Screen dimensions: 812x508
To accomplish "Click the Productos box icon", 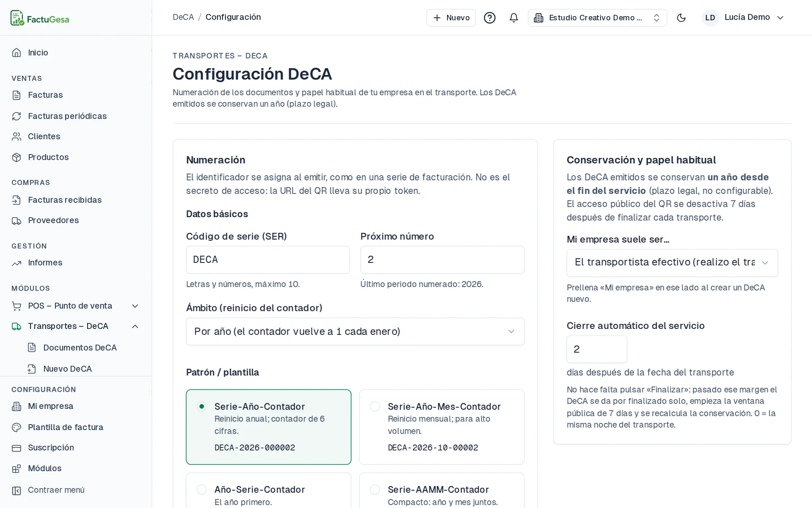I will [x=16, y=157].
